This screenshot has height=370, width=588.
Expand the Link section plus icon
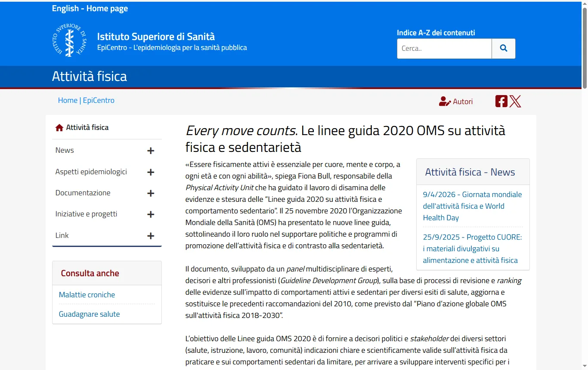click(x=151, y=236)
